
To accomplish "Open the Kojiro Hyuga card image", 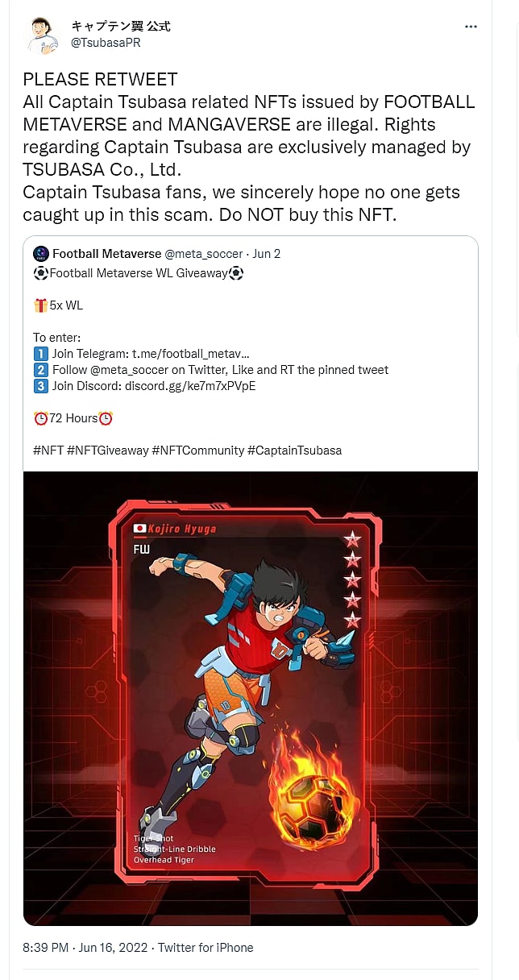I will 251,699.
